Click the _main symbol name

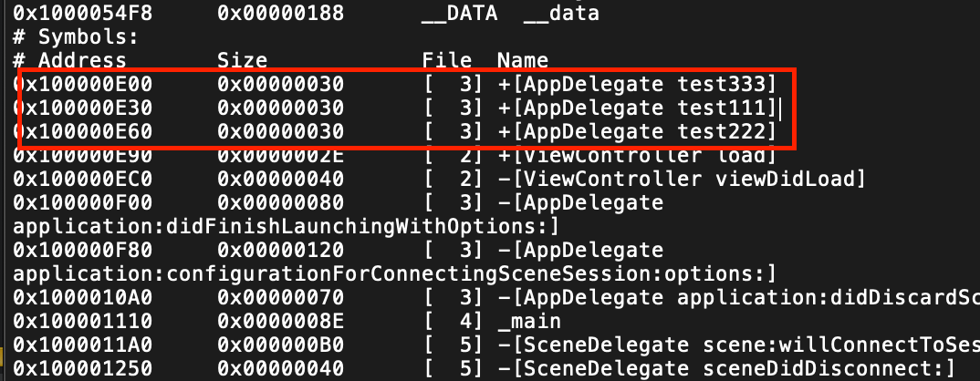click(529, 322)
